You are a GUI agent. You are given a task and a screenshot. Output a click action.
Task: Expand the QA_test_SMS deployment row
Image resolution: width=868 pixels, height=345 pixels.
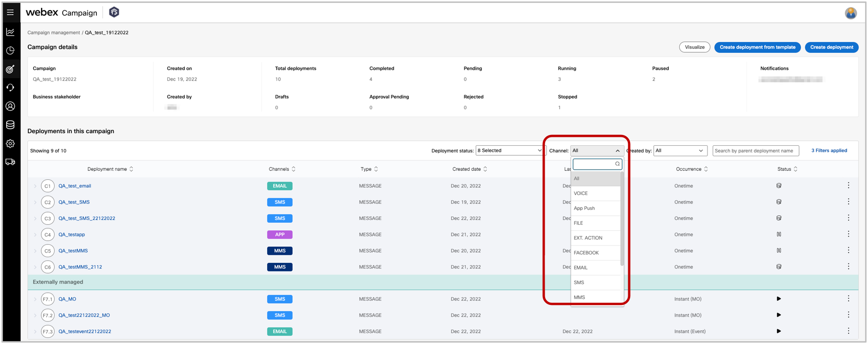(x=35, y=202)
